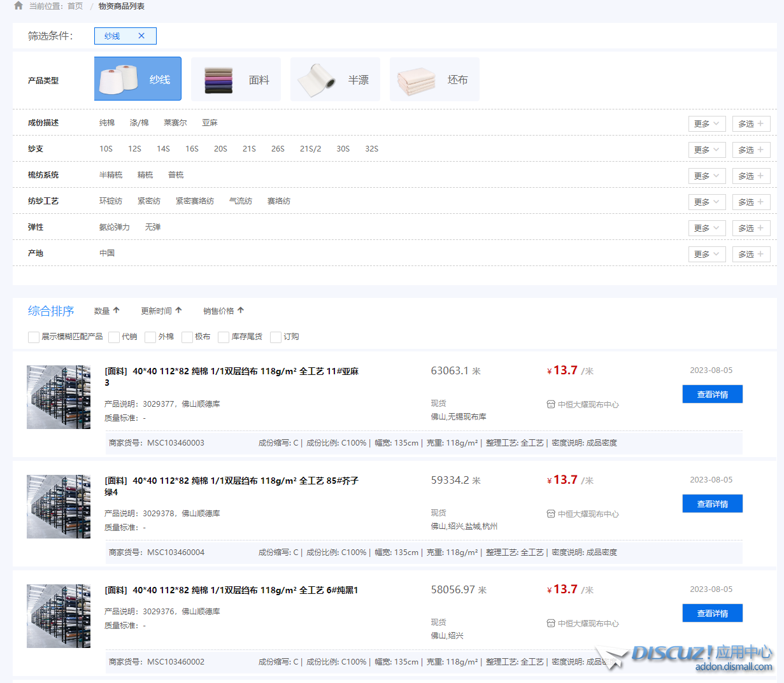Image resolution: width=784 pixels, height=683 pixels.
Task: Select the 半漂 product type
Action: (335, 80)
